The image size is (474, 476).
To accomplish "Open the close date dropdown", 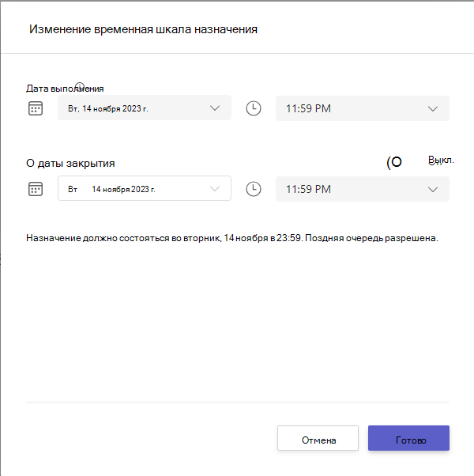I will pos(145,188).
